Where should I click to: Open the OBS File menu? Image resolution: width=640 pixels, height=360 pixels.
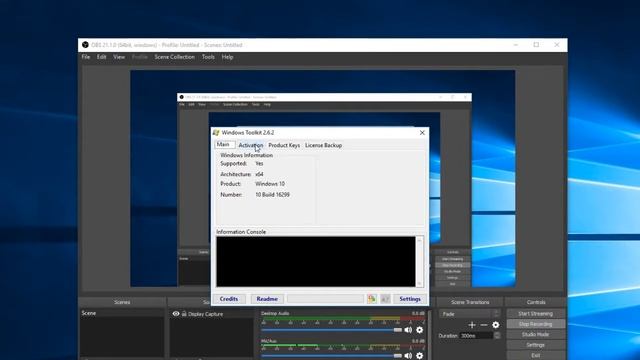(x=86, y=57)
